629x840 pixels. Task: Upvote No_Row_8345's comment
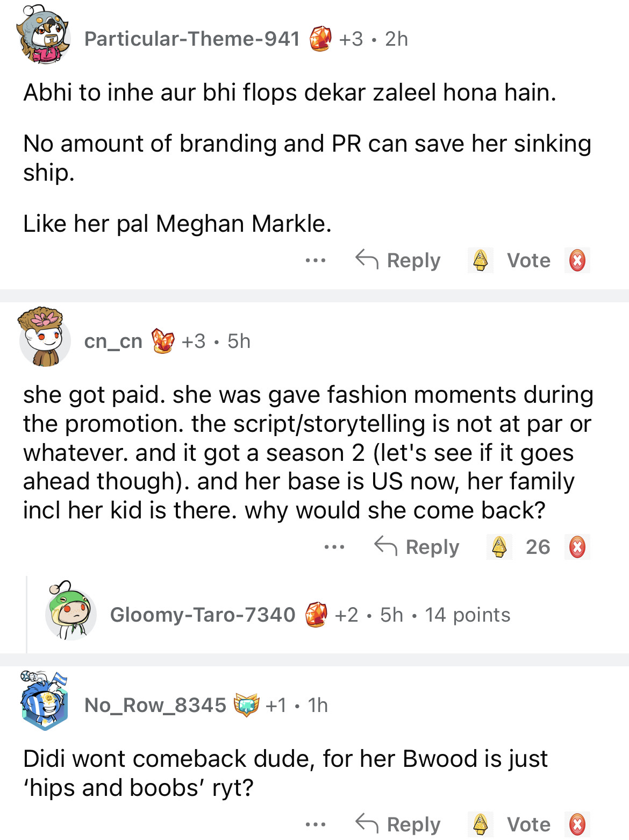pos(480,824)
